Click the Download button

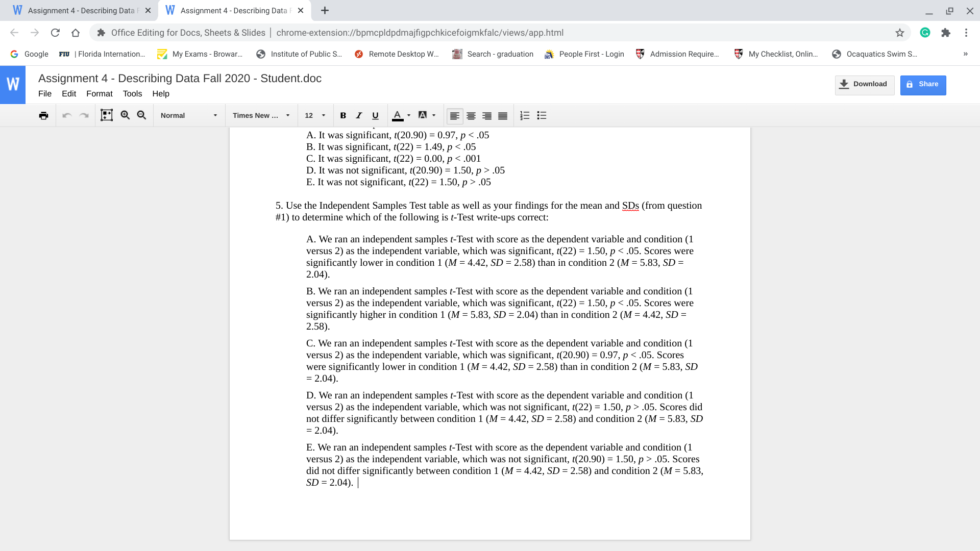coord(864,84)
